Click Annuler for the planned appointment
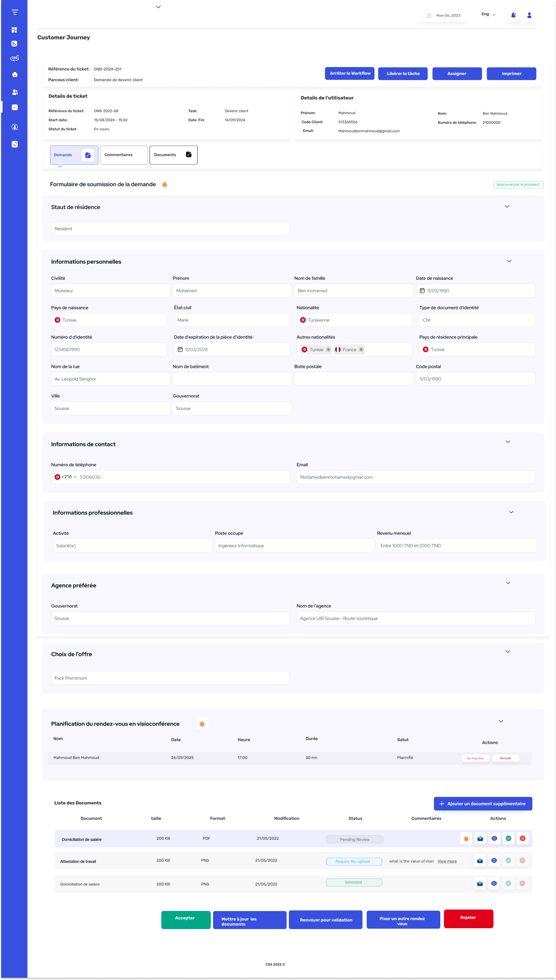Viewport: 556px width, 980px height. [506, 758]
